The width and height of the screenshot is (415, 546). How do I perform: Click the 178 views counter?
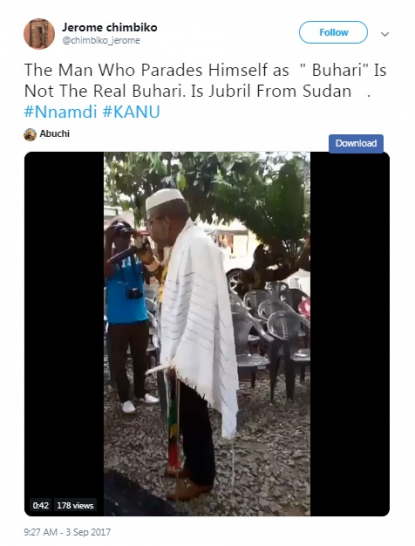(75, 505)
